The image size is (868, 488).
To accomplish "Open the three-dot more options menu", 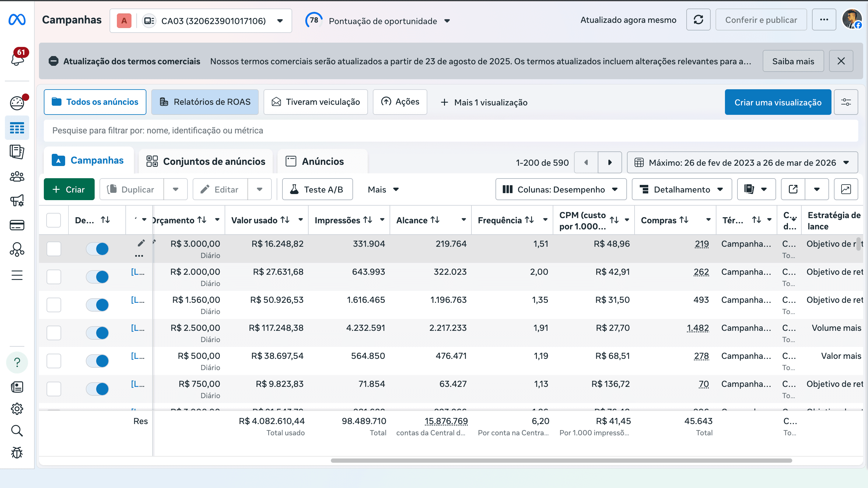I will pyautogui.click(x=824, y=20).
